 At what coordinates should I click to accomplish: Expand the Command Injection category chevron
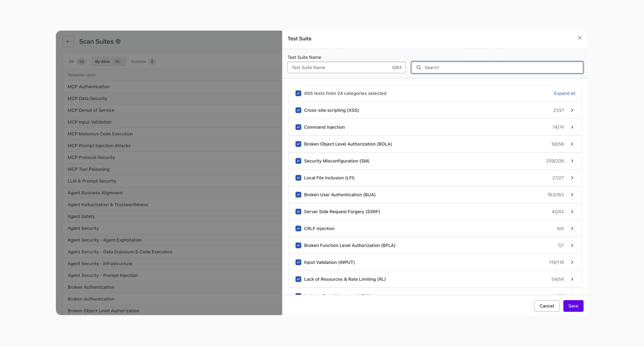point(572,127)
